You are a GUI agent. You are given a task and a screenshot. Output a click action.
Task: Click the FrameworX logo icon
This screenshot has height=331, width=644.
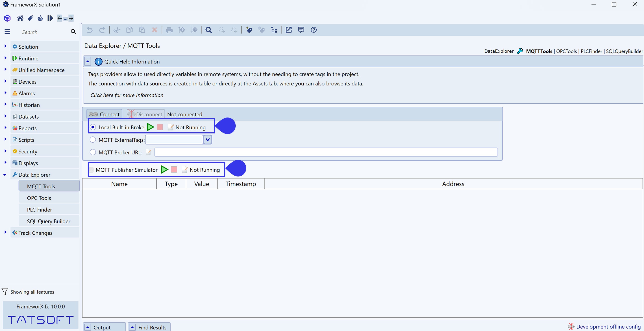pos(7,18)
